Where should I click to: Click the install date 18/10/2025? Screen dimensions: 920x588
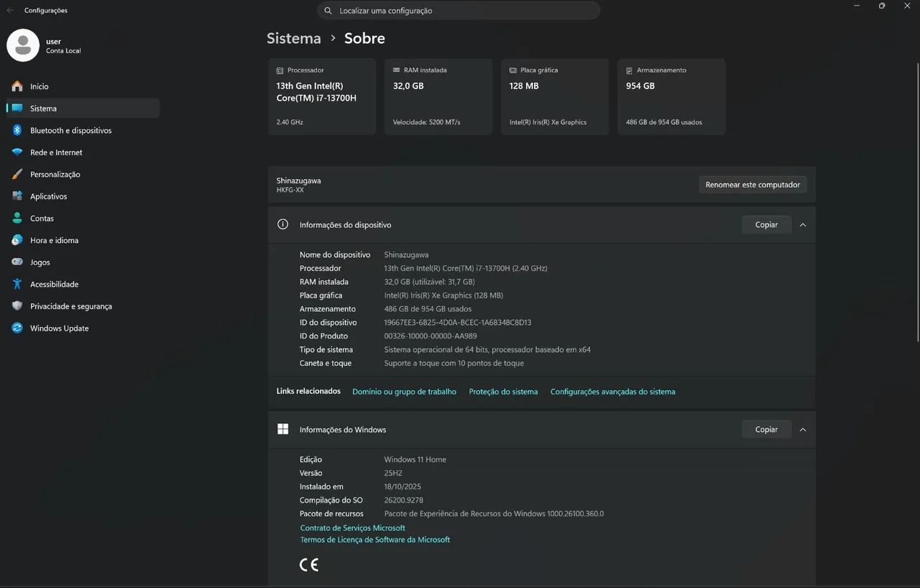[402, 487]
